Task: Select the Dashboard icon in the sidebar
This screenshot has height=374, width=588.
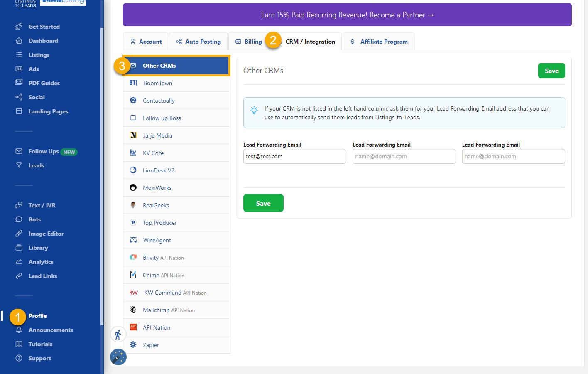Action: coord(19,40)
